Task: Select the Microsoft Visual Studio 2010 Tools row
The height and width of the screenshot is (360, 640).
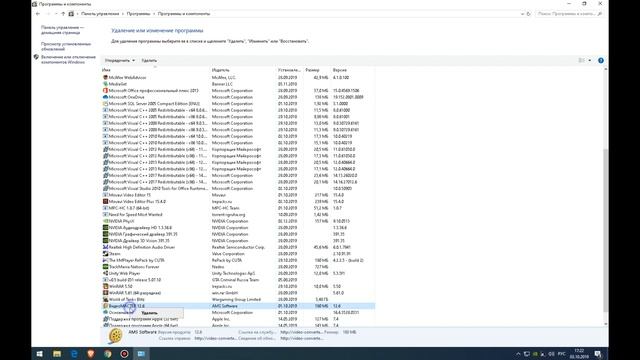Action: (x=238, y=188)
